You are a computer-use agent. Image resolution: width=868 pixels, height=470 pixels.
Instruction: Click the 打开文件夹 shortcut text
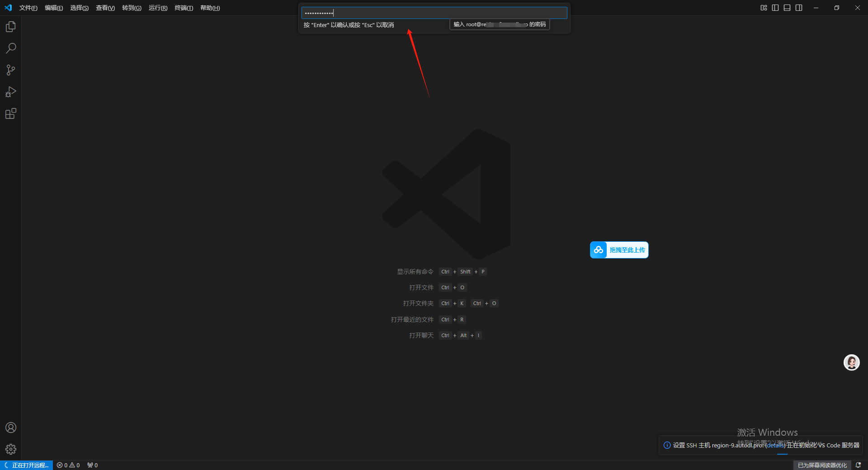418,303
